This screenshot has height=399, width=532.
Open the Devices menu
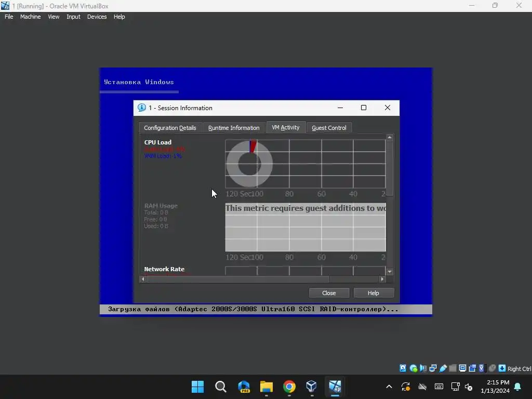[97, 17]
